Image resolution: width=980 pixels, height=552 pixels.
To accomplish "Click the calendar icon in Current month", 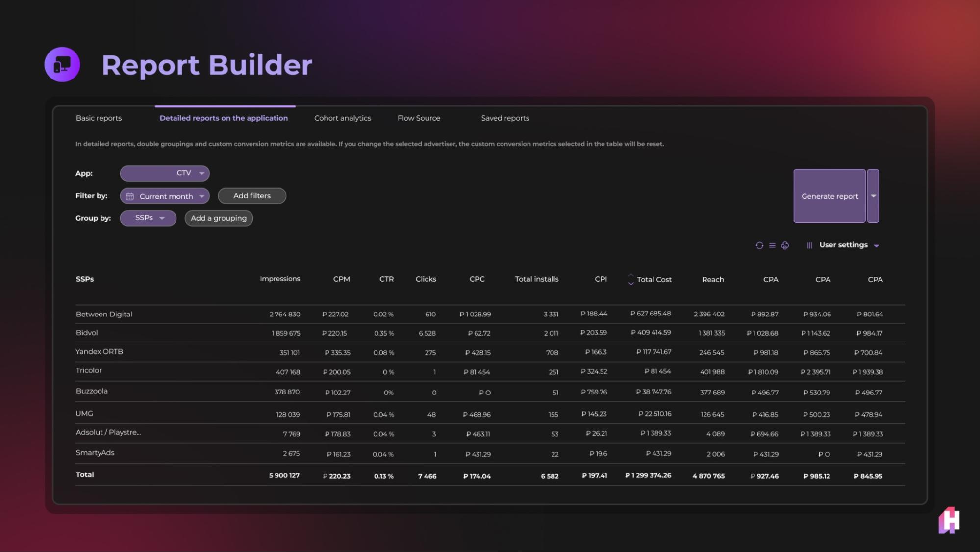I will click(x=130, y=196).
